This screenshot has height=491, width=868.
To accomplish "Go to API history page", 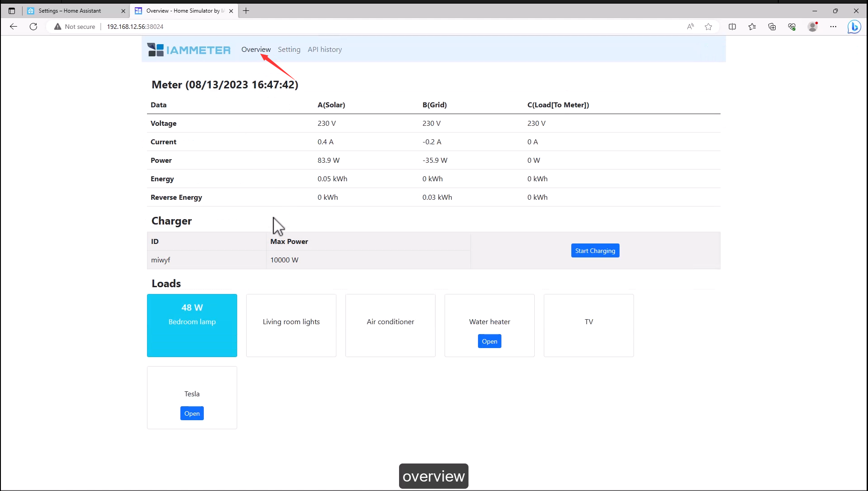I will 325,50.
